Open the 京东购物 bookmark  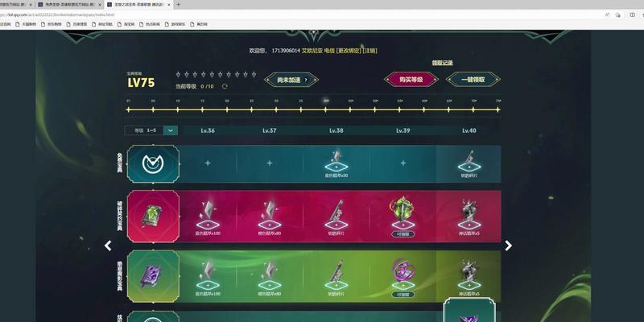tap(52, 24)
